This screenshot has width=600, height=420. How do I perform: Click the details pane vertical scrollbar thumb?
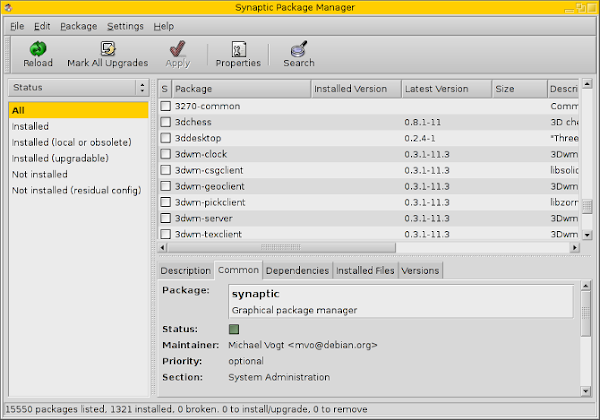coord(585,314)
